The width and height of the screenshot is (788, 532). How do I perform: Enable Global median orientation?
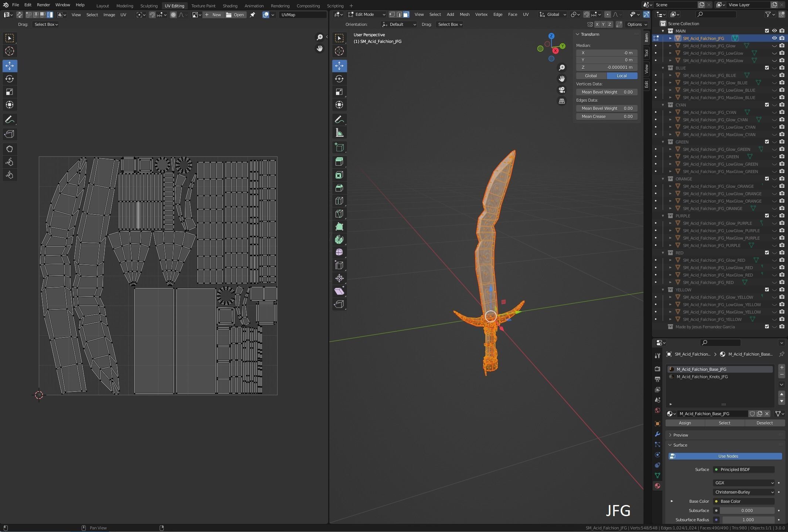591,75
